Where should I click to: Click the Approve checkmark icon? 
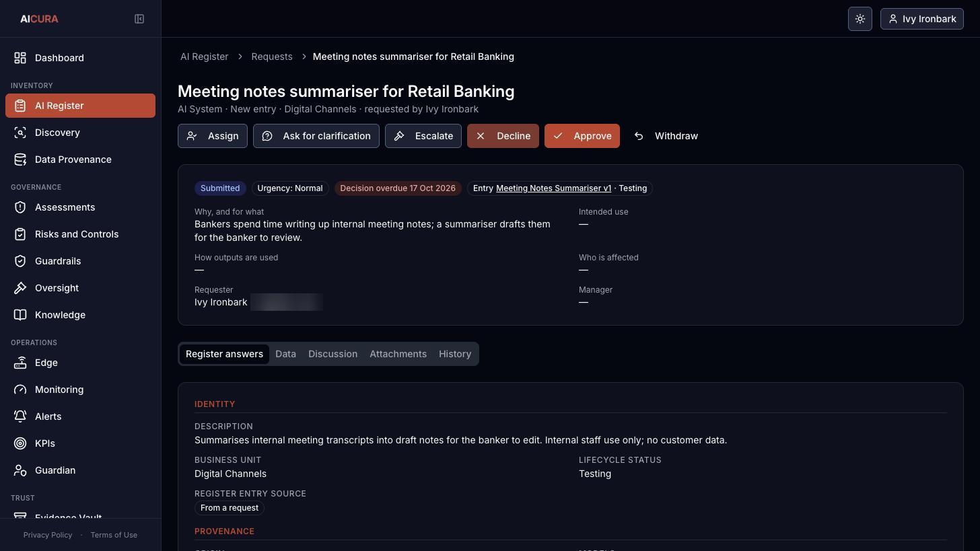pos(558,136)
